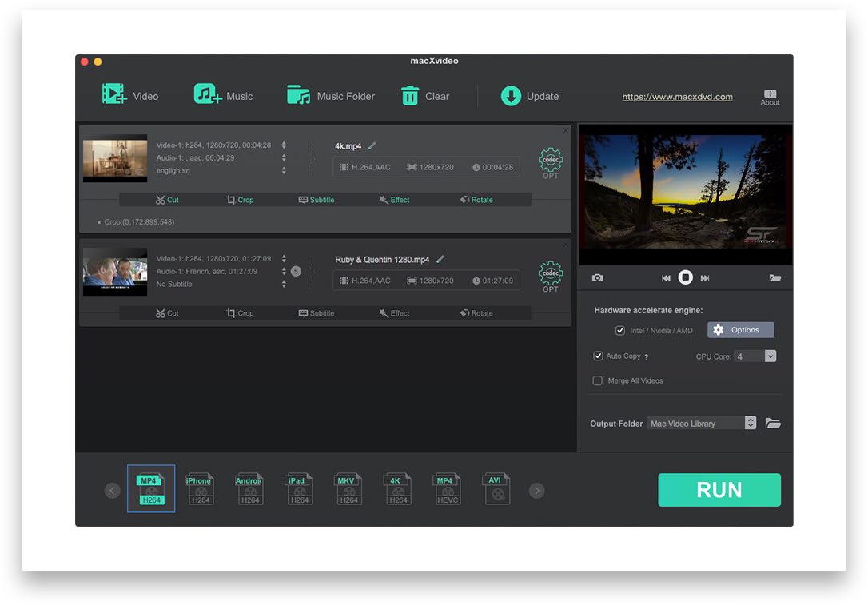The image size is (868, 605).
Task: Select iPad H264 output format
Action: [300, 489]
